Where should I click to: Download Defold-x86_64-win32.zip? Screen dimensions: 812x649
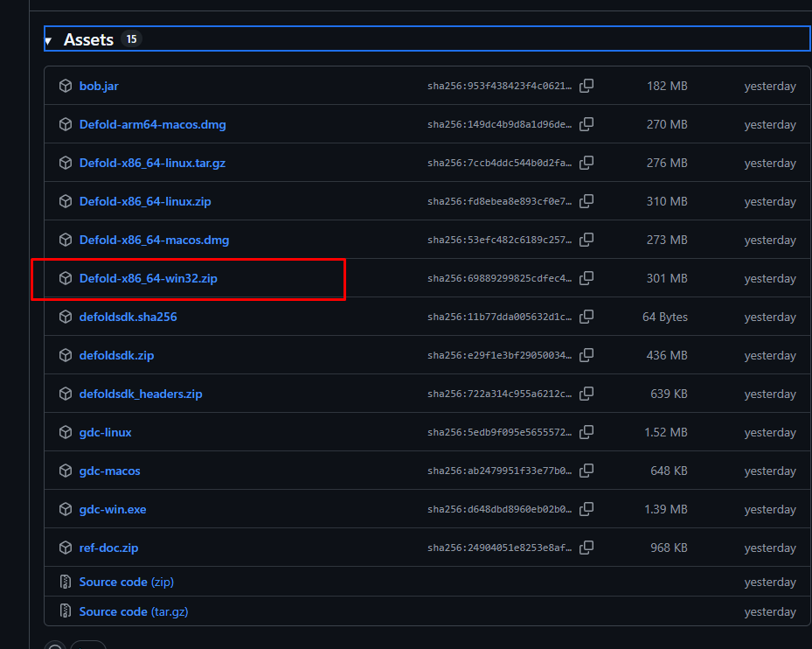coord(148,278)
